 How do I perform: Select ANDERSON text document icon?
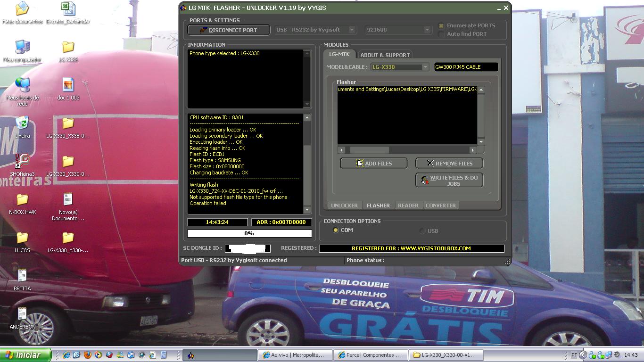tap(22, 318)
